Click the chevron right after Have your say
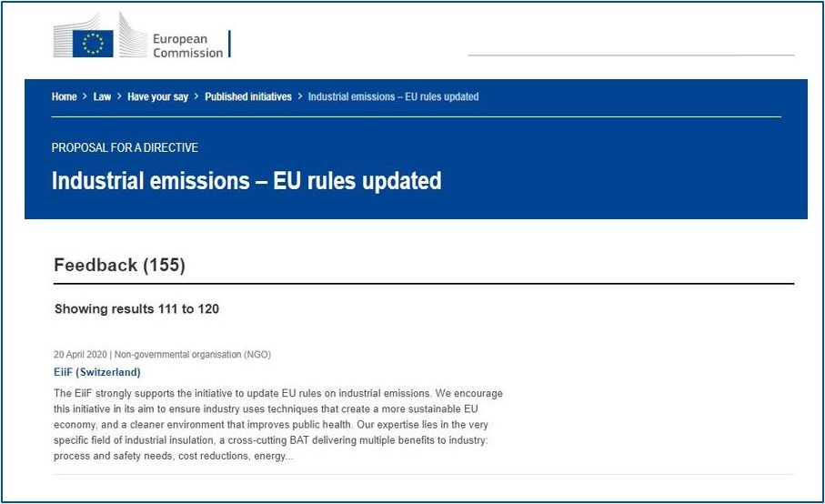The height and width of the screenshot is (504, 825). (196, 96)
